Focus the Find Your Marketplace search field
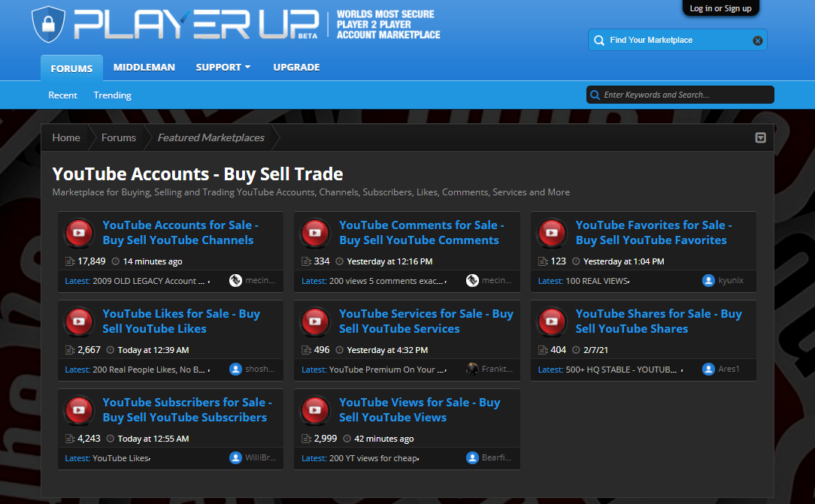The height and width of the screenshot is (504, 815). click(677, 40)
